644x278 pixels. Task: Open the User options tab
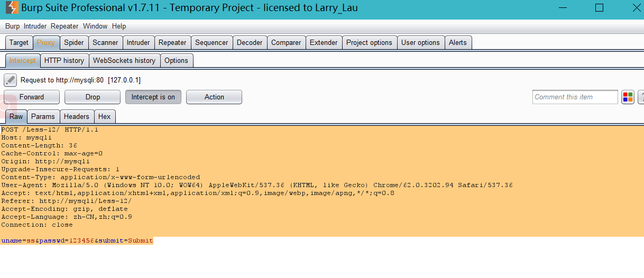pyautogui.click(x=420, y=43)
